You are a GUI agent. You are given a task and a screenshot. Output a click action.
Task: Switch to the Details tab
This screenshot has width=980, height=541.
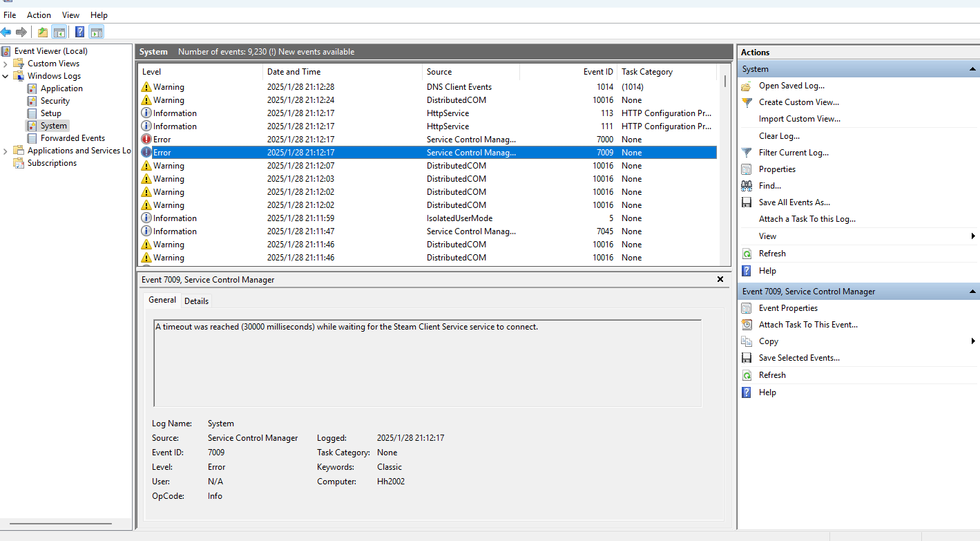[196, 301]
